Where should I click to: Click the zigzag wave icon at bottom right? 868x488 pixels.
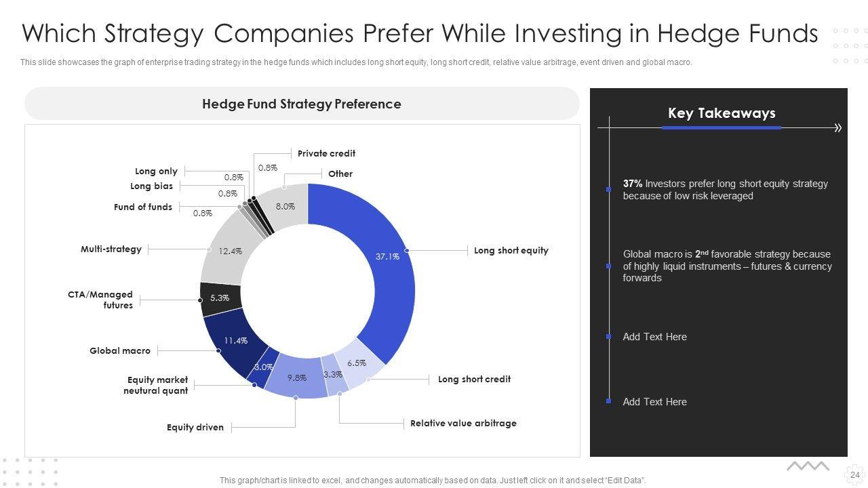pyautogui.click(x=808, y=466)
